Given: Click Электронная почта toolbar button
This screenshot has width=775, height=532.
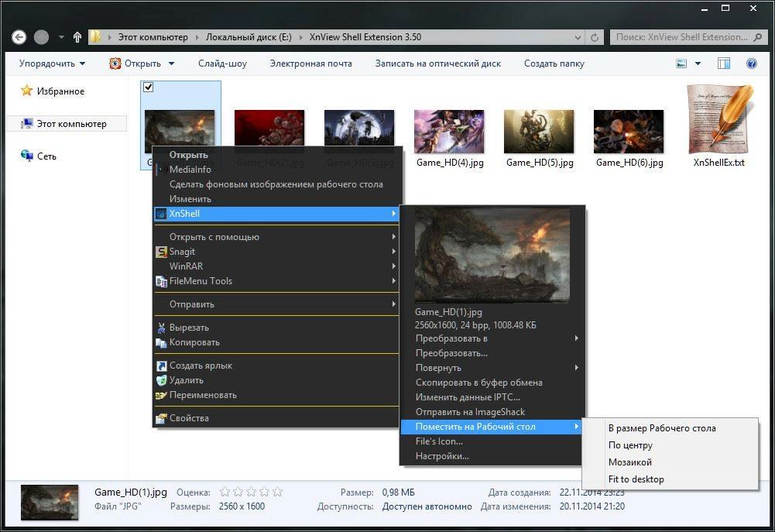Looking at the screenshot, I should [311, 63].
